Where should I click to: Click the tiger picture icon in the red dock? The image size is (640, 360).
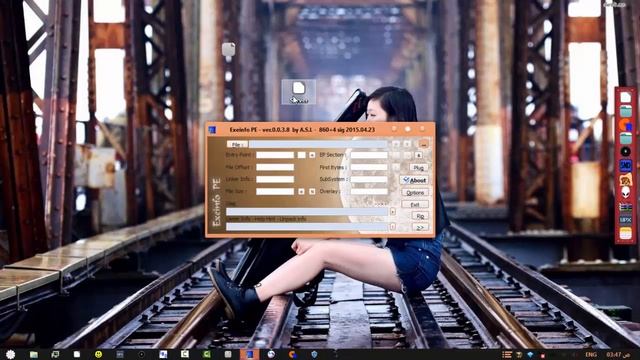[x=625, y=179]
